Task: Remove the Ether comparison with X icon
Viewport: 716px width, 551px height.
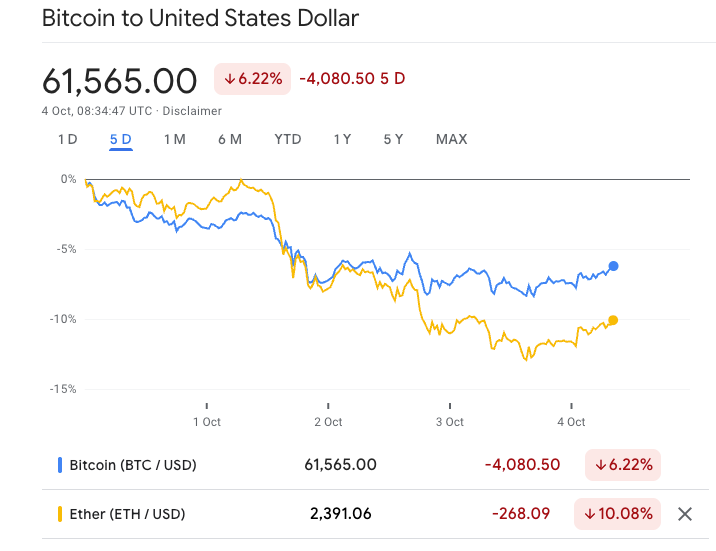Action: pos(685,514)
